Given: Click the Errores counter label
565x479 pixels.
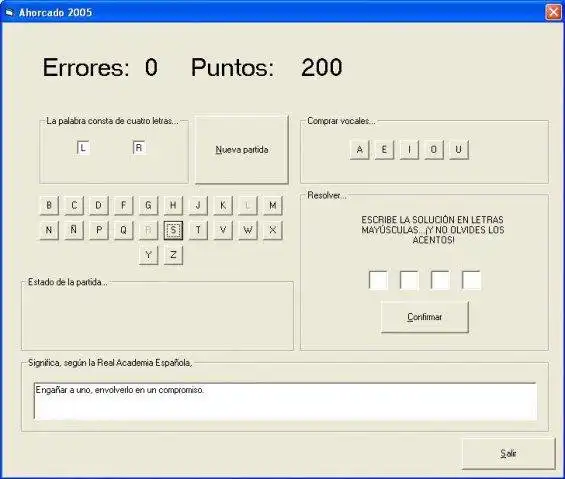Looking at the screenshot, I should tap(86, 67).
